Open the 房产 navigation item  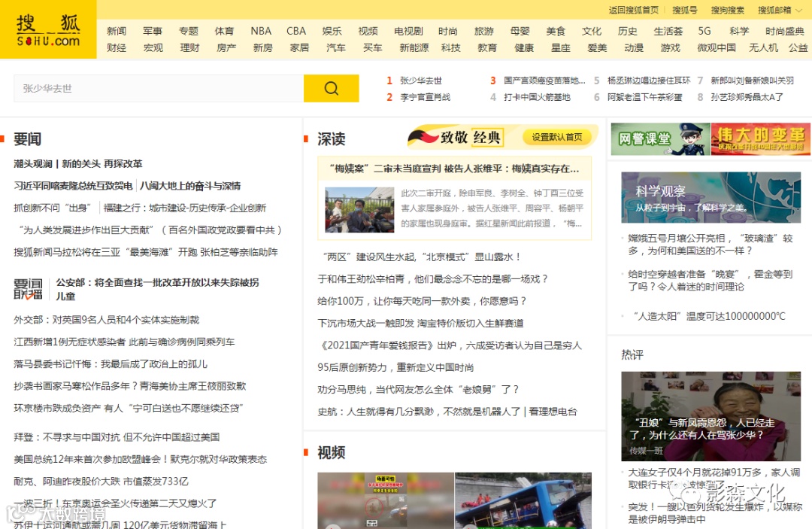tap(226, 47)
